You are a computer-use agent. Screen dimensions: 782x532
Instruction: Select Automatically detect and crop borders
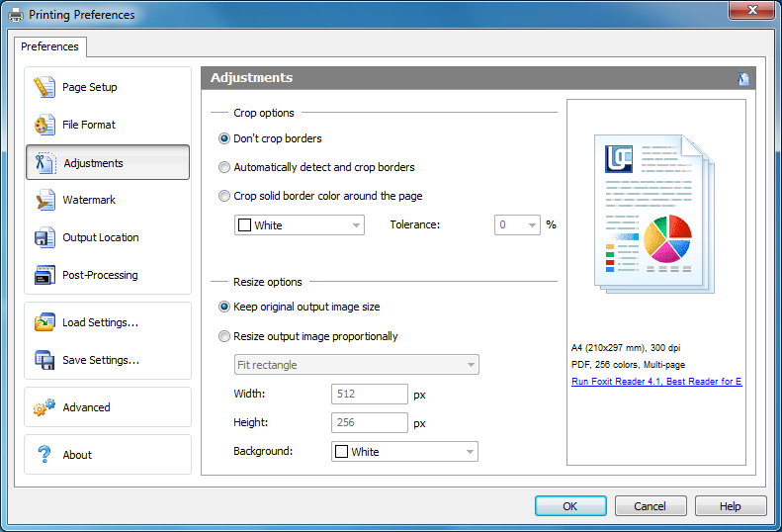[224, 167]
